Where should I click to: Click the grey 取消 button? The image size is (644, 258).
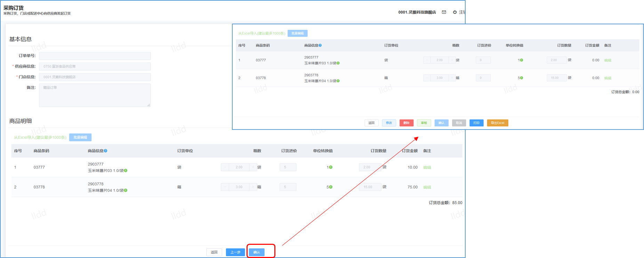point(459,123)
